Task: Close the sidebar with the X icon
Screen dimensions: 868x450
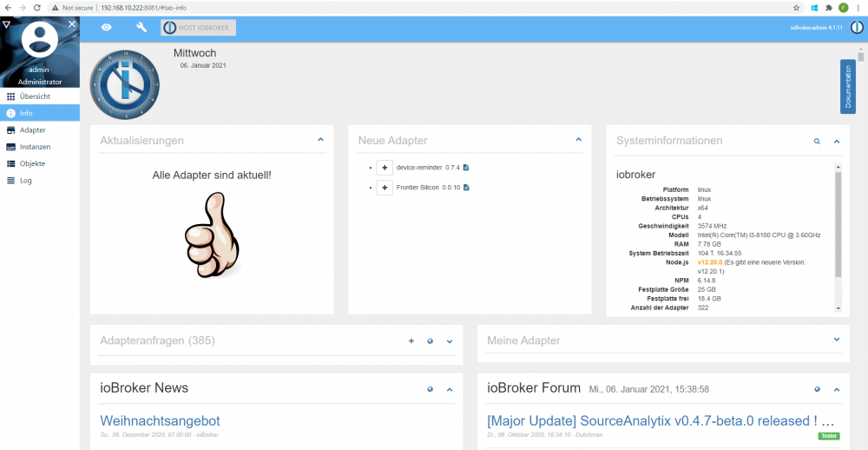Action: coord(72,23)
